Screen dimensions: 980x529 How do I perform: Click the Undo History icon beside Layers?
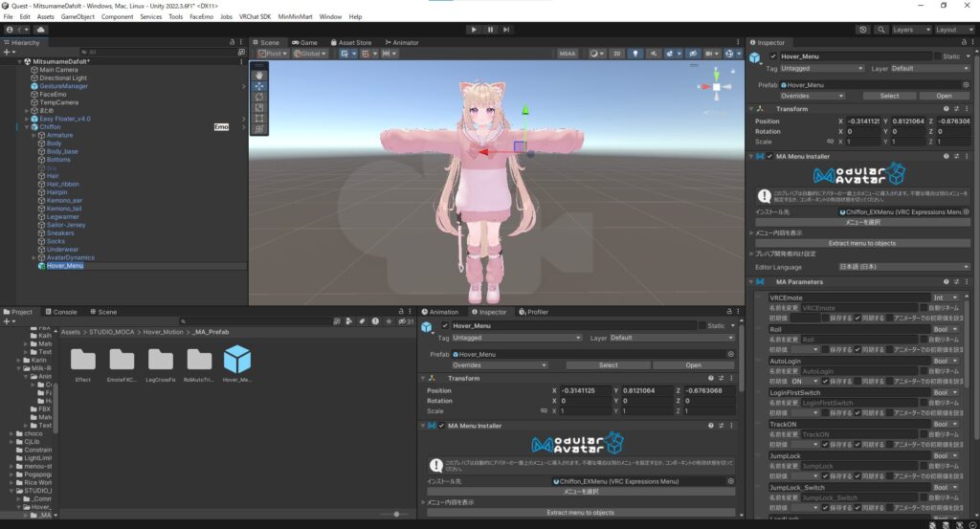click(x=864, y=30)
